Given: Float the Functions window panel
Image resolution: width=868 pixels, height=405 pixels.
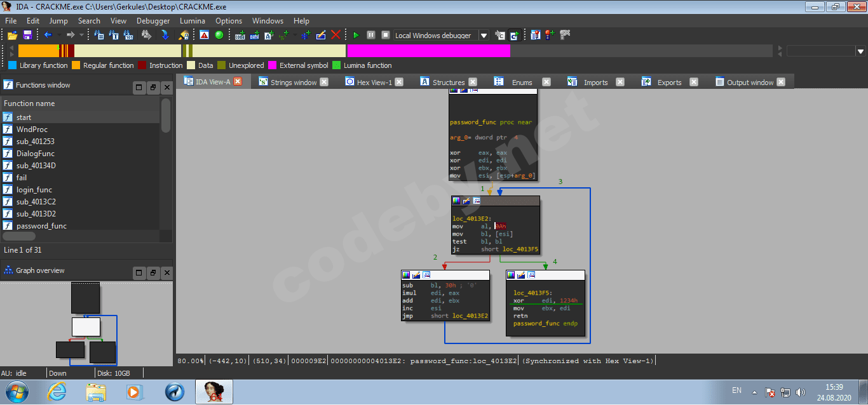Looking at the screenshot, I should (x=153, y=88).
